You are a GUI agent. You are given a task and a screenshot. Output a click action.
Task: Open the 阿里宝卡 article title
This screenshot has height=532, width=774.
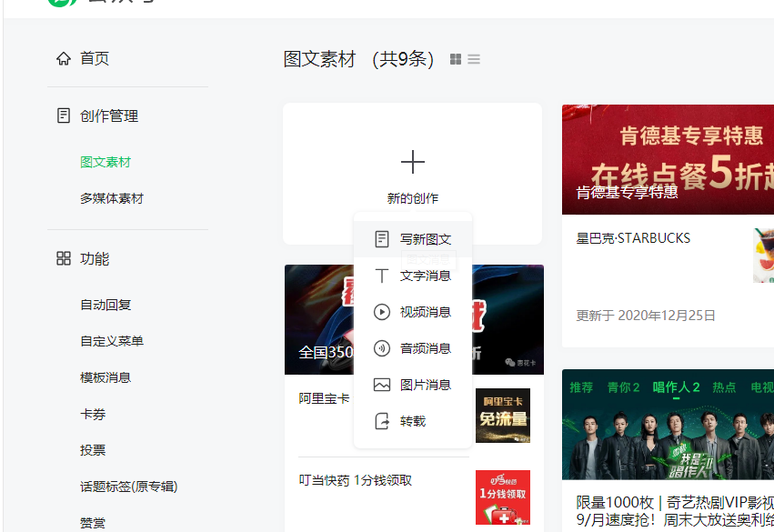324,398
